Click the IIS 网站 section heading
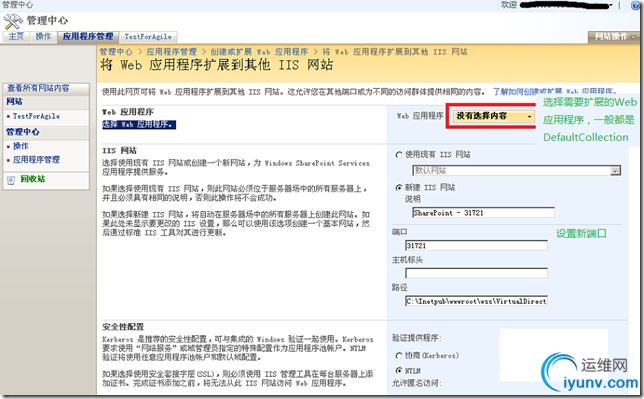Viewport: 644px width, 399px height. [120, 150]
